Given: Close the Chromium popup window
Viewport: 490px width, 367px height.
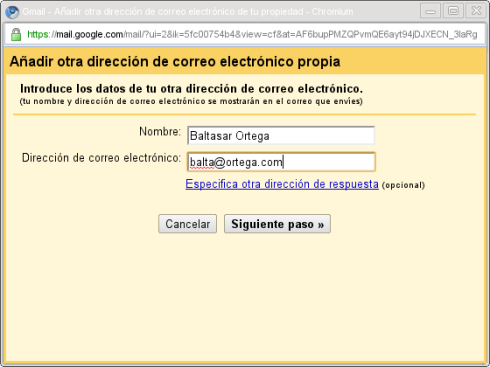Looking at the screenshot, I should 476,11.
